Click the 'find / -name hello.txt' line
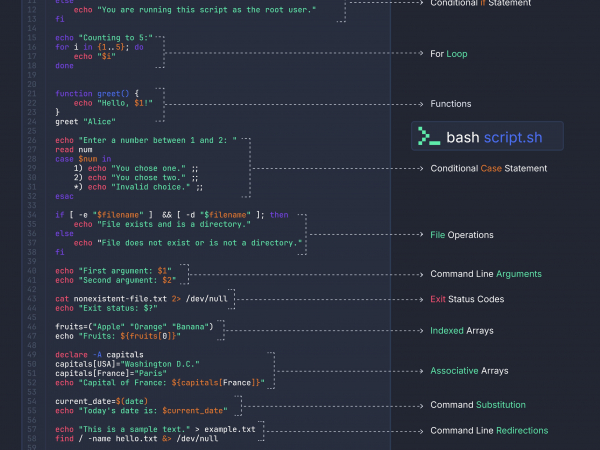Screen dimensions: 600x450 click(137, 439)
